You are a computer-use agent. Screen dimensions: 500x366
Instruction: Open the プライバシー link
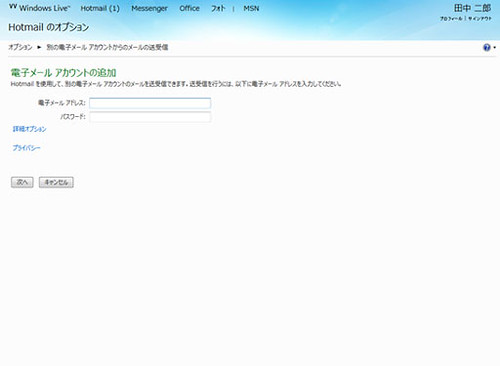coord(26,148)
